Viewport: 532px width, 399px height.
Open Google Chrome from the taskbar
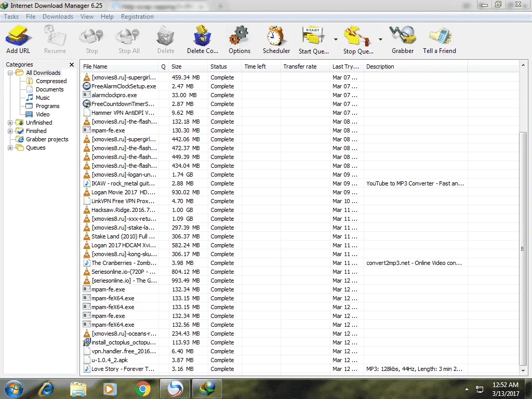(x=143, y=389)
